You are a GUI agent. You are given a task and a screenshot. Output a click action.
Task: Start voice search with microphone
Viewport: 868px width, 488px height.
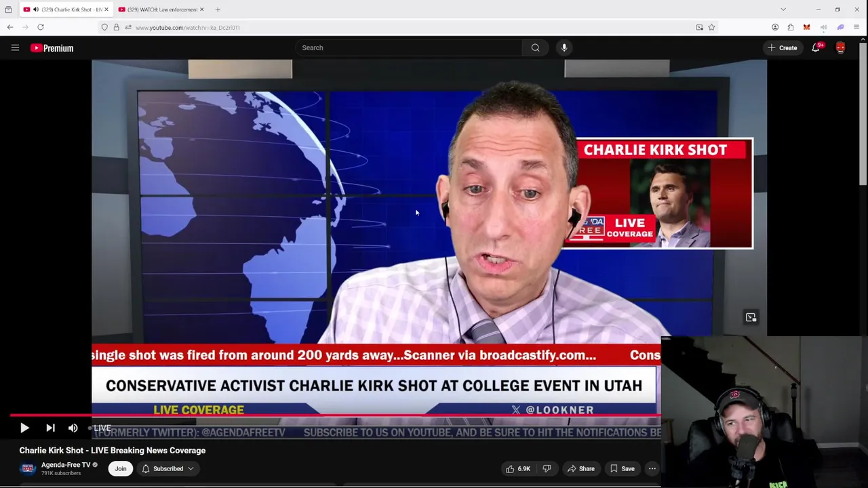tap(564, 47)
